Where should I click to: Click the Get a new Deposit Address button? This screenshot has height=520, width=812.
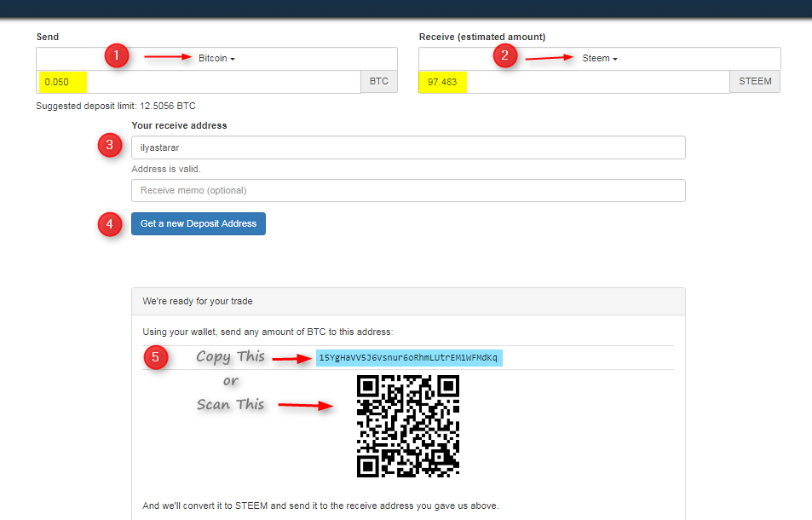coord(199,223)
